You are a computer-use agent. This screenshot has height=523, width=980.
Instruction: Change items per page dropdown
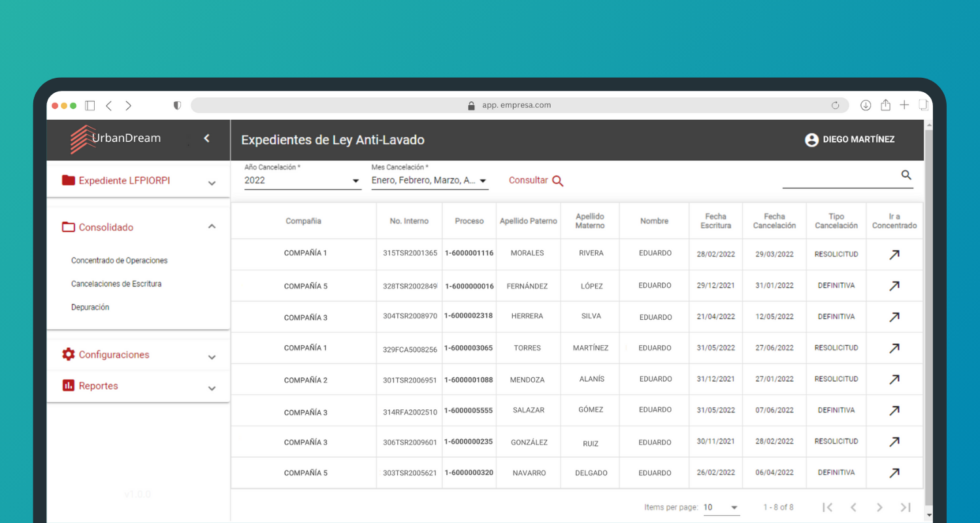(x=721, y=507)
